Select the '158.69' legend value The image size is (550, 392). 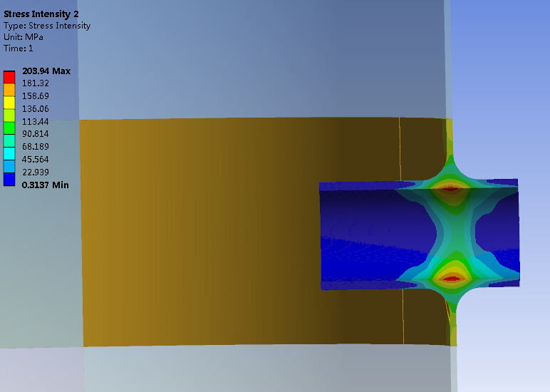pyautogui.click(x=36, y=96)
